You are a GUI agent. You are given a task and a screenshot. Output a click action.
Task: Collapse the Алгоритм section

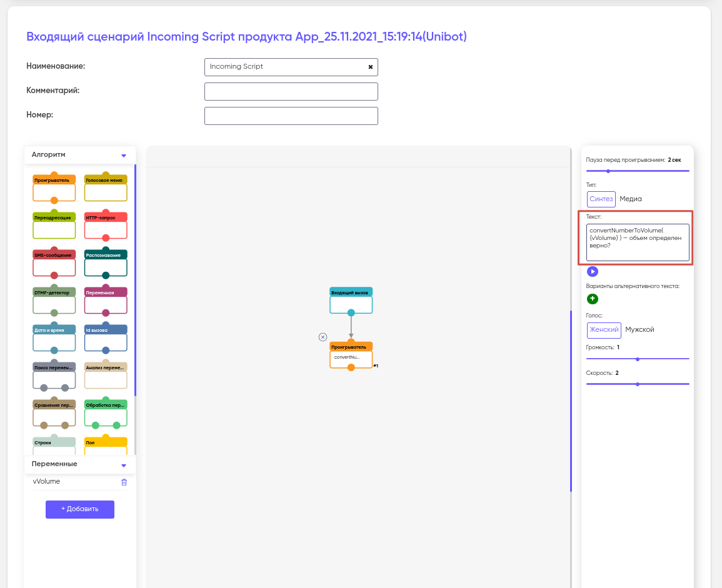pyautogui.click(x=124, y=155)
